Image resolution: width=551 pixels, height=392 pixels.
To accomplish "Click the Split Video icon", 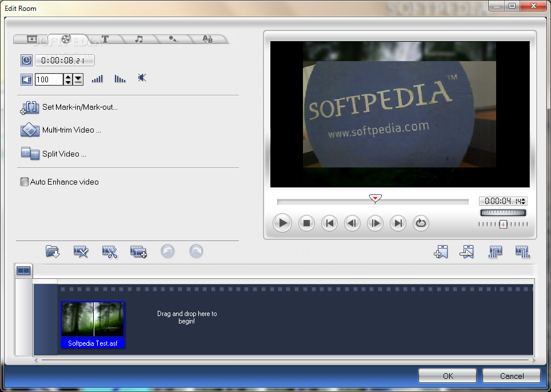I will pos(30,154).
